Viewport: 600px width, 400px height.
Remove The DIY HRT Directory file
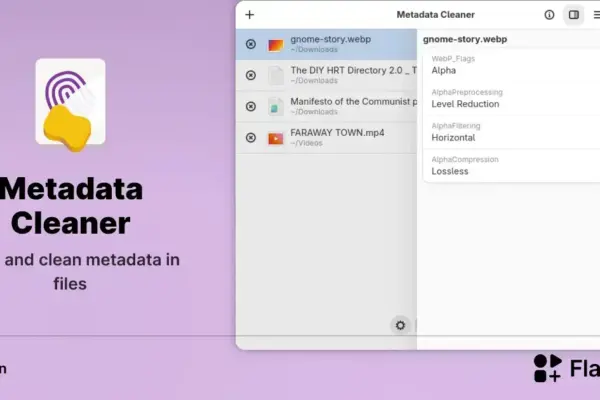(x=251, y=75)
